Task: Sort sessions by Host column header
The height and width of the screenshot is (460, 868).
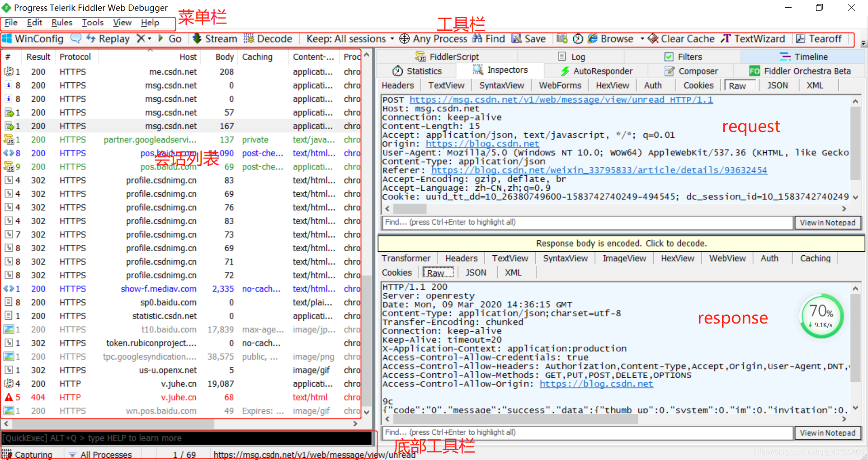Action: point(188,57)
